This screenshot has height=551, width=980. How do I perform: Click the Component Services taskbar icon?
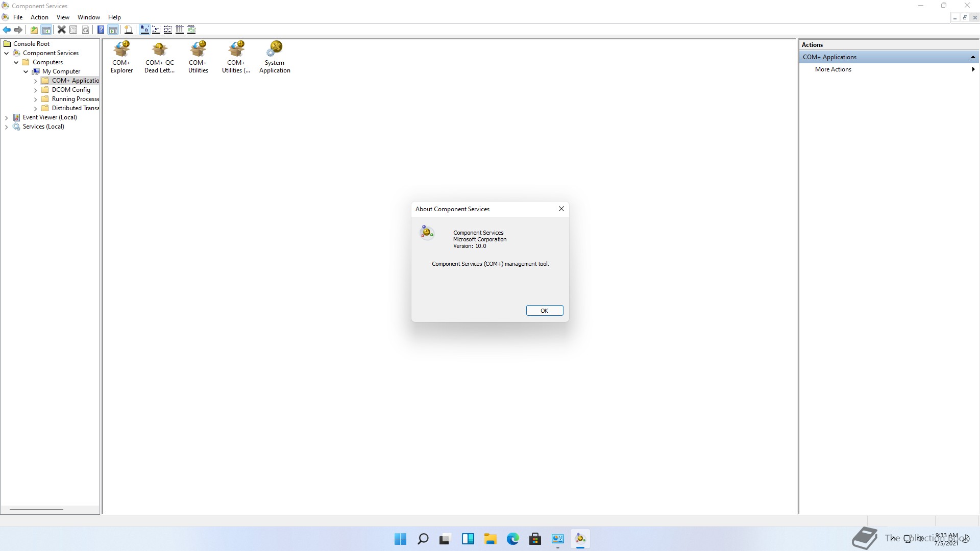(x=580, y=539)
